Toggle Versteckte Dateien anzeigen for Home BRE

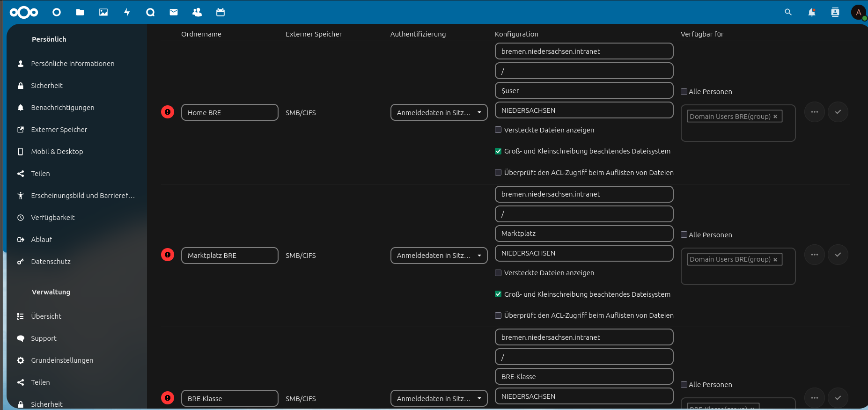click(x=498, y=130)
